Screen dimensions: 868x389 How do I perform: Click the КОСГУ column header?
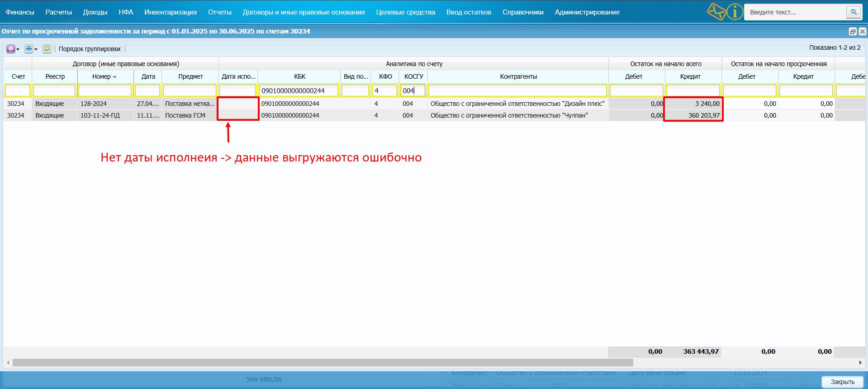coord(413,76)
